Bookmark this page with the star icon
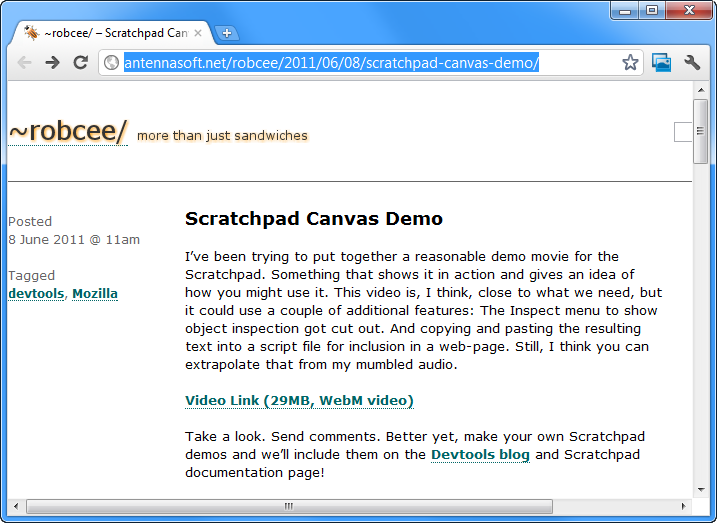 [x=630, y=63]
